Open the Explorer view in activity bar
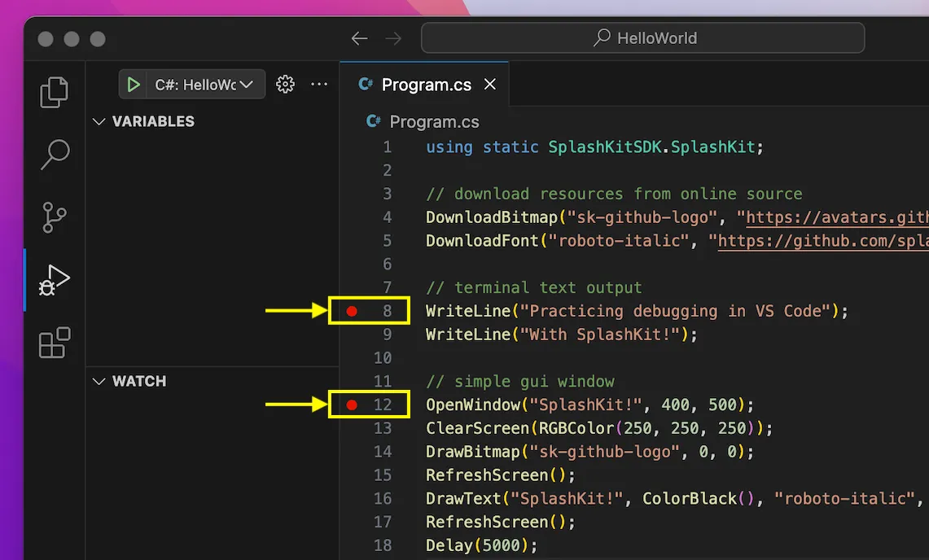The width and height of the screenshot is (929, 560). (54, 92)
